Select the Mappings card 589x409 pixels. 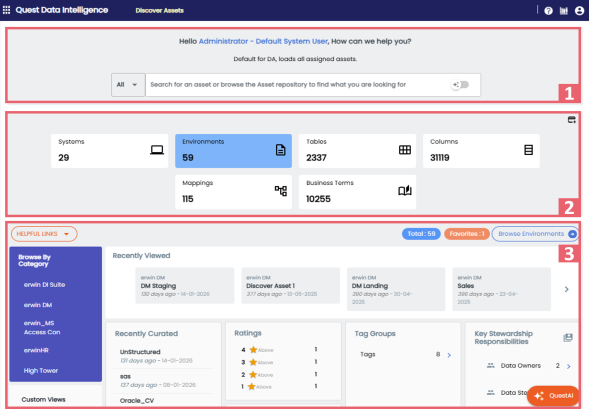(x=233, y=192)
